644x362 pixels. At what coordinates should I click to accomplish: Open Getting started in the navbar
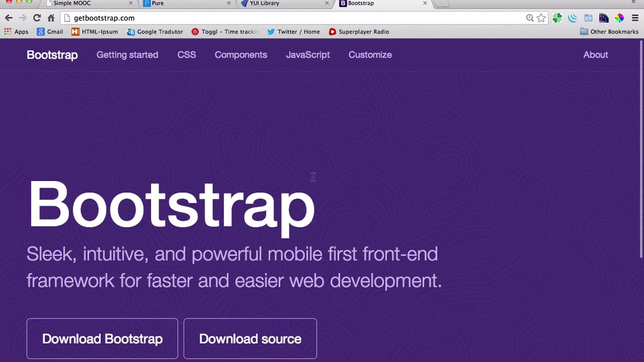click(x=127, y=55)
